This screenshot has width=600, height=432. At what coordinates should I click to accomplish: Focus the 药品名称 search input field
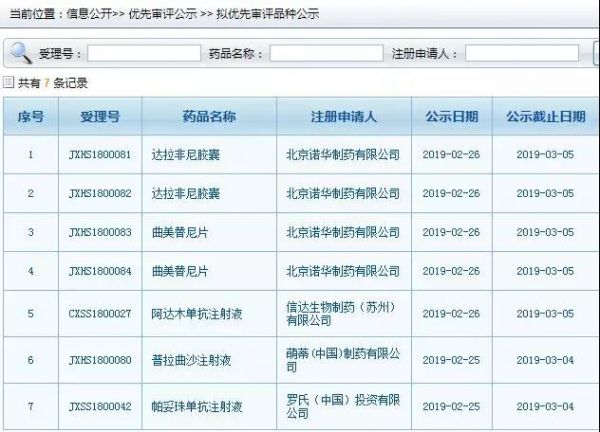(320, 53)
